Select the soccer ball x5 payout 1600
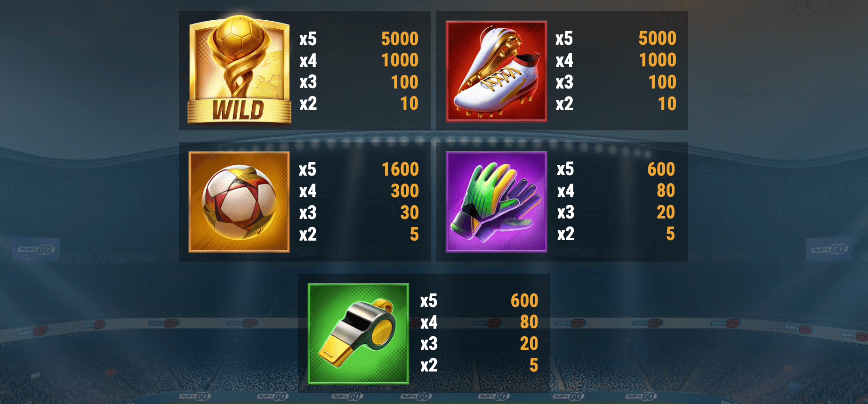Image resolution: width=868 pixels, height=404 pixels. click(400, 169)
